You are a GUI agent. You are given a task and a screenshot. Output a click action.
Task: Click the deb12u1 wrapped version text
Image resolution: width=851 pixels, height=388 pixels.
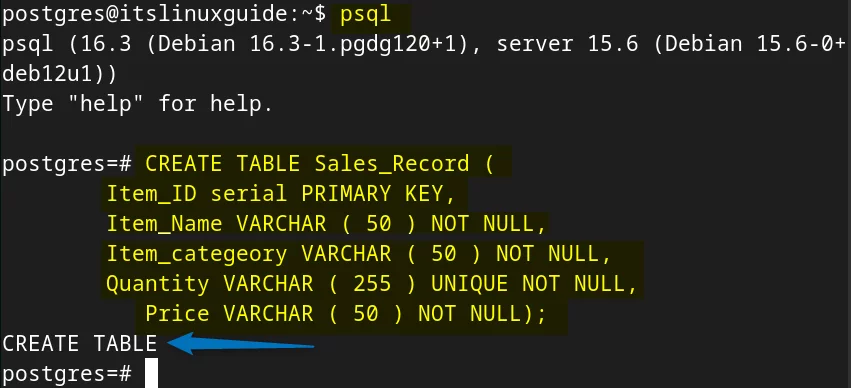click(x=59, y=74)
